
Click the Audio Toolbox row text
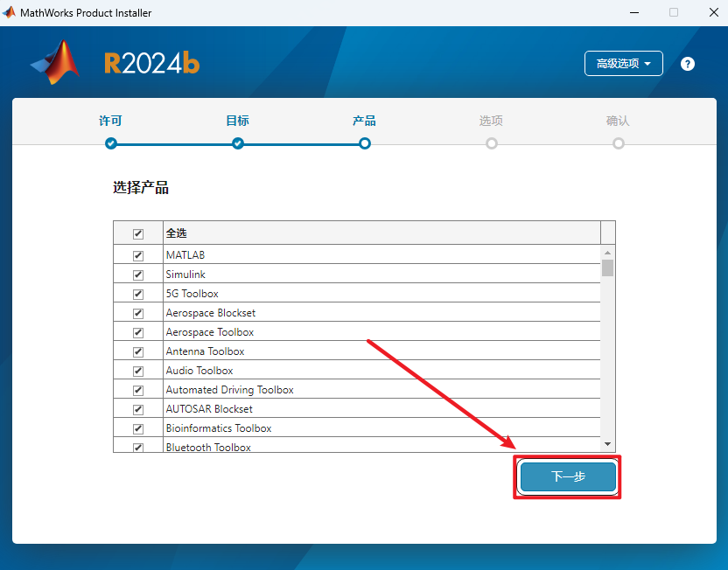click(x=199, y=371)
